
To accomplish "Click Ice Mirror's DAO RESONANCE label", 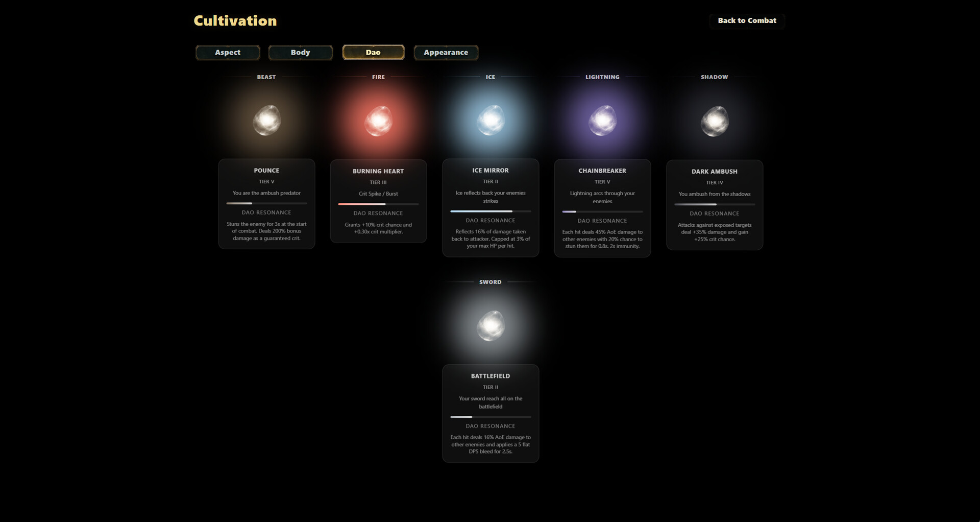I will (x=491, y=221).
